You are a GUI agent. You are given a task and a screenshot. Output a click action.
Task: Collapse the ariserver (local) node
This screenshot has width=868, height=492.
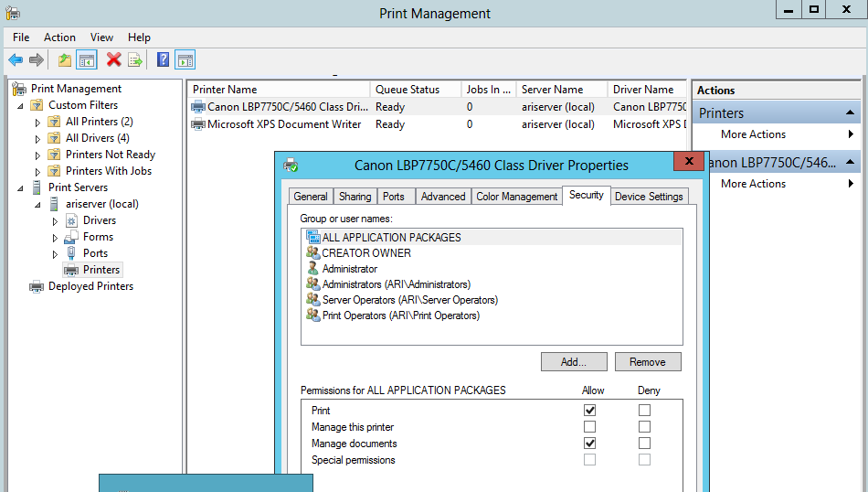pyautogui.click(x=37, y=205)
